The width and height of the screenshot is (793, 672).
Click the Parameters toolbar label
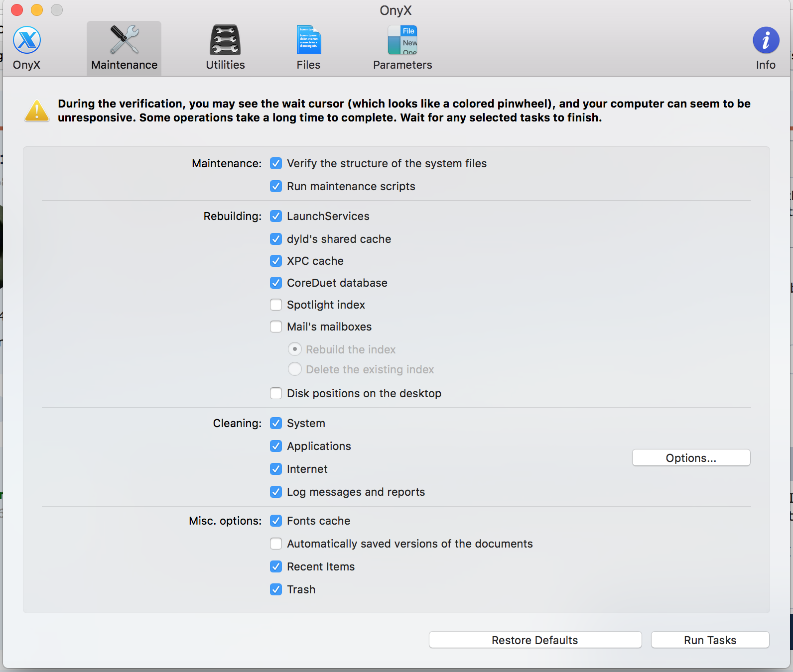(403, 65)
